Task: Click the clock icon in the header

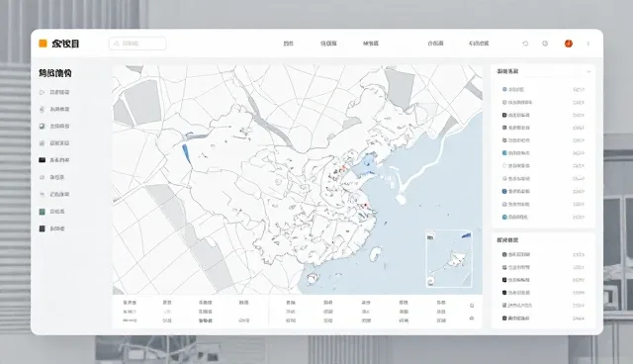Action: click(545, 44)
